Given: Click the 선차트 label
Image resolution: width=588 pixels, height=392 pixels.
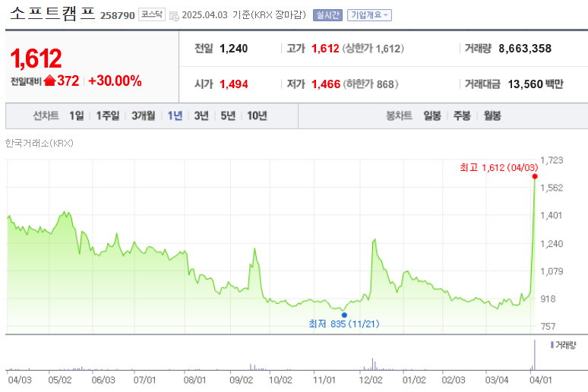Looking at the screenshot, I should pyautogui.click(x=46, y=115).
